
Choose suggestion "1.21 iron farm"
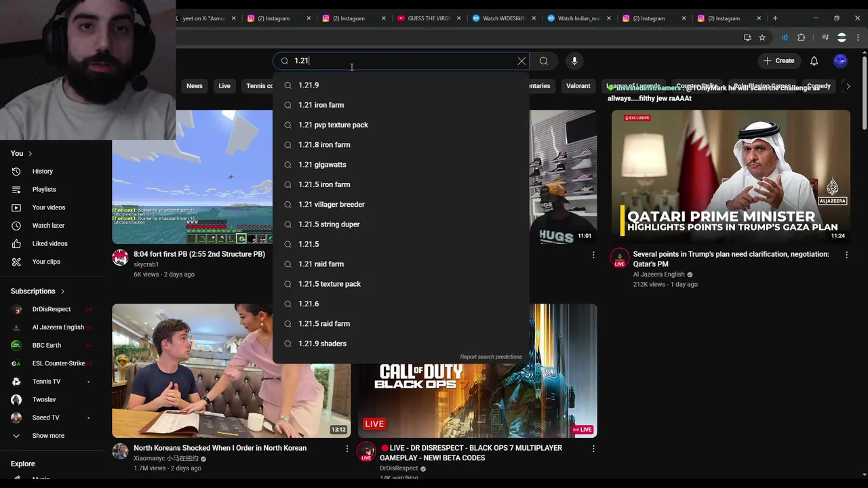click(401, 105)
